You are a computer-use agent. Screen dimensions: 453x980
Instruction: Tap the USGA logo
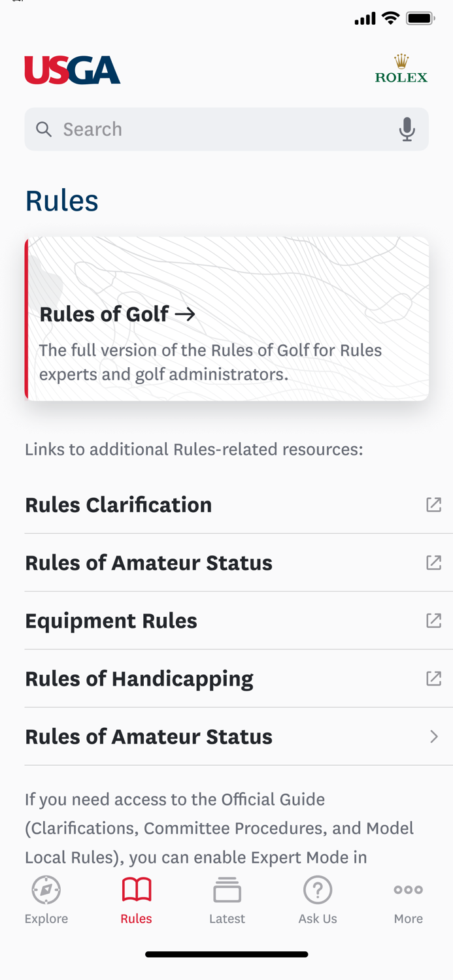pyautogui.click(x=72, y=70)
